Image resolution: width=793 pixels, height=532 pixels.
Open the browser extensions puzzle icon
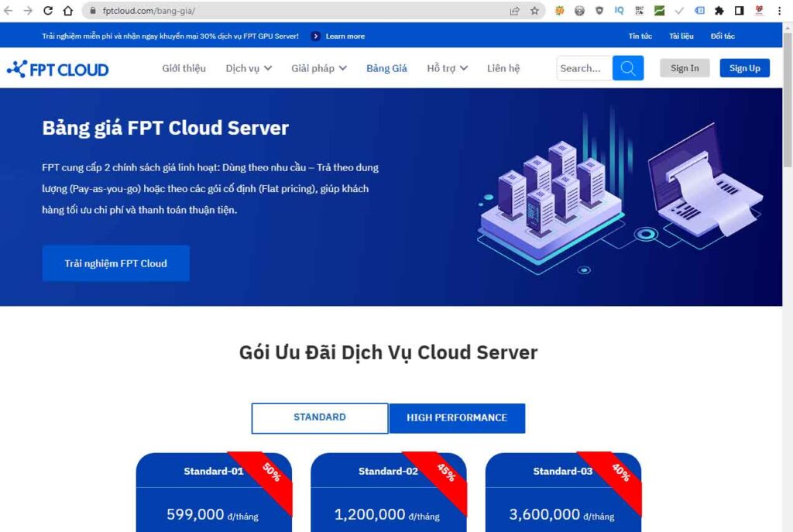click(x=719, y=12)
